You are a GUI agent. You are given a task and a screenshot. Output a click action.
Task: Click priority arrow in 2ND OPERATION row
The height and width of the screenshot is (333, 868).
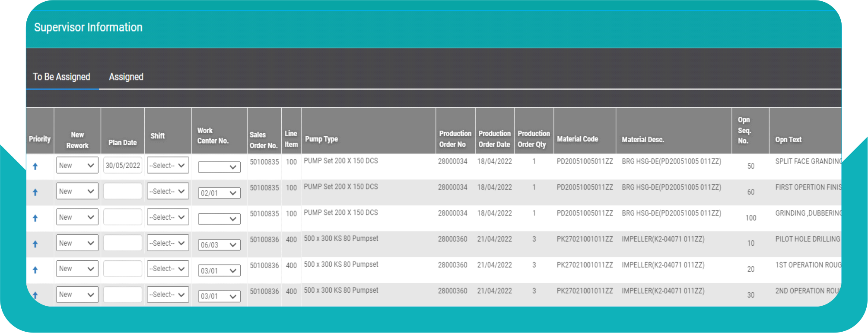(35, 295)
